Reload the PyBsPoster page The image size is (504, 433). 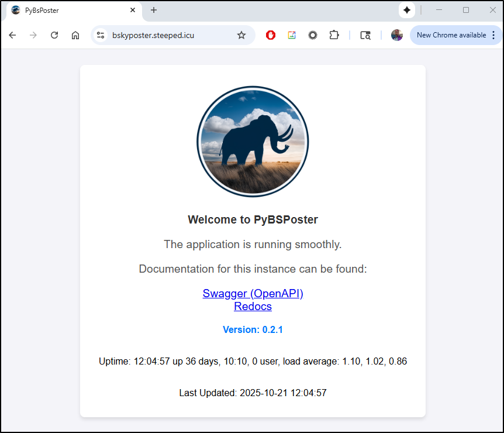click(x=54, y=35)
